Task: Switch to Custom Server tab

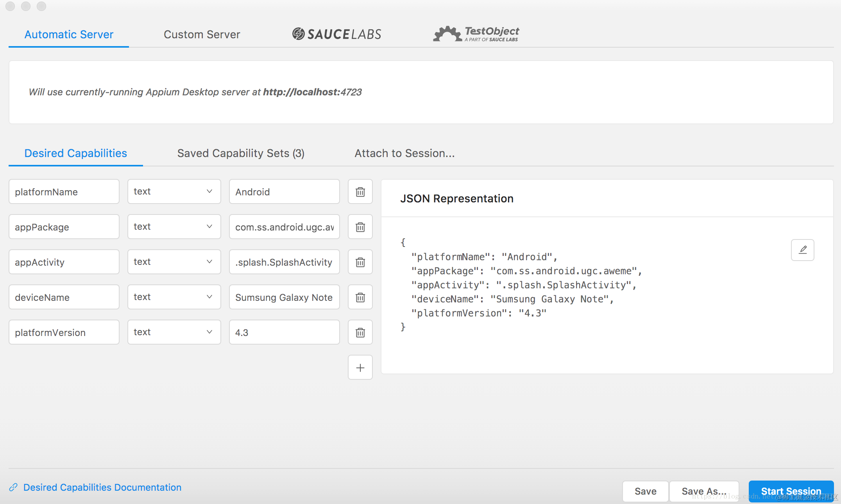Action: coord(202,34)
